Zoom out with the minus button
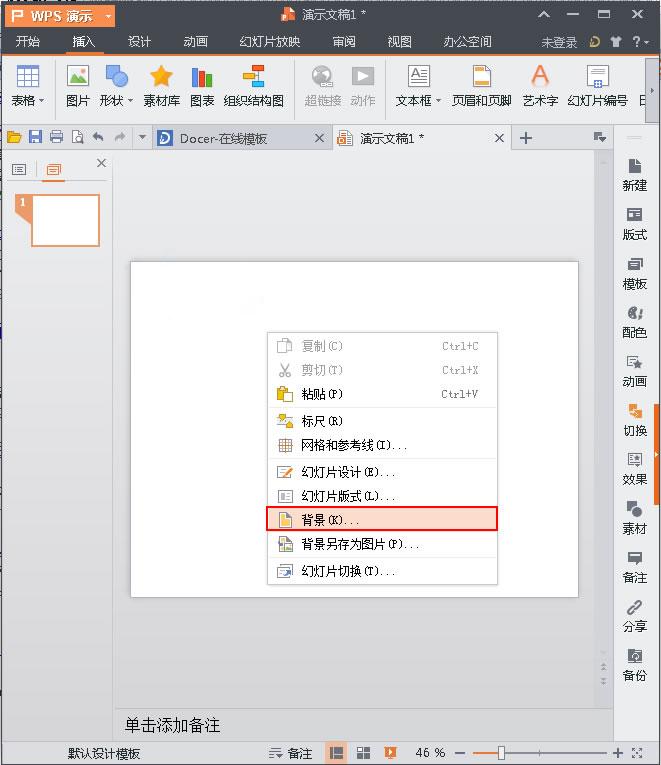 tap(460, 753)
